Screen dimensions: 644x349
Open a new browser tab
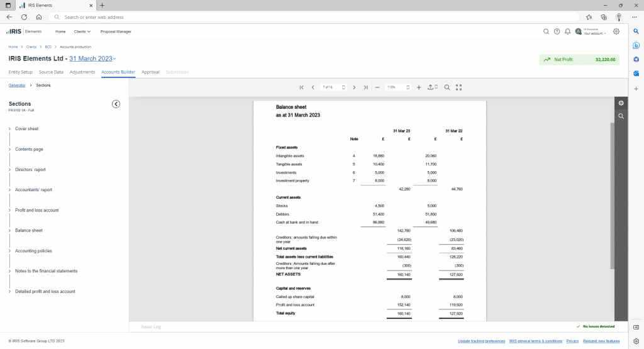103,5
